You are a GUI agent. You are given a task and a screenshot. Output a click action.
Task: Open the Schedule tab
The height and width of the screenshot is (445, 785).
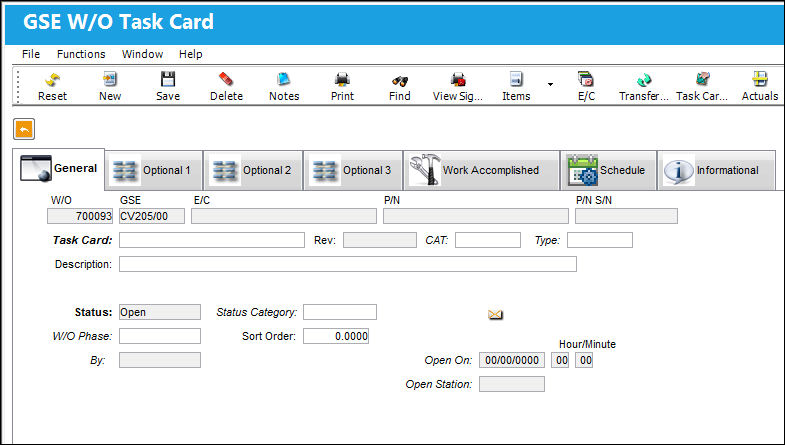608,170
